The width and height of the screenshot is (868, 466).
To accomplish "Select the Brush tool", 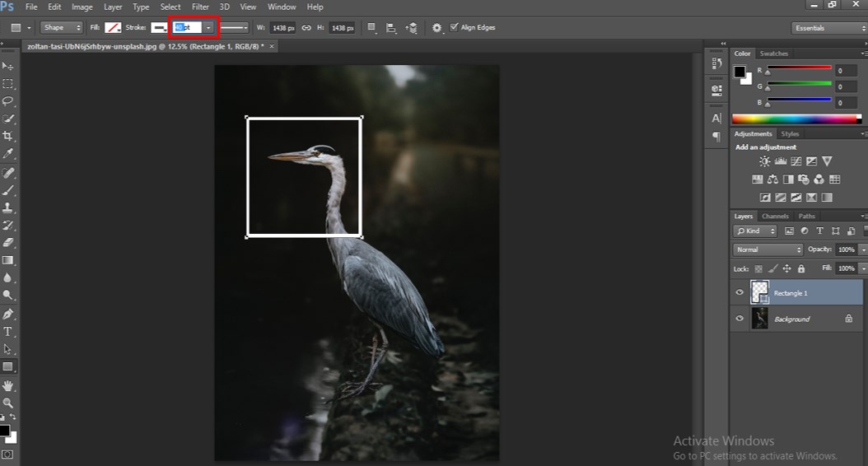I will click(7, 190).
